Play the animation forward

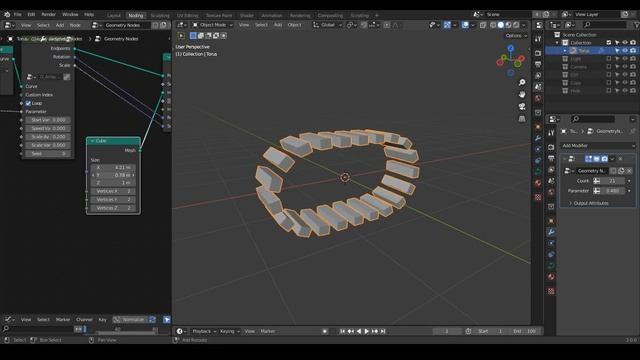[x=367, y=331]
